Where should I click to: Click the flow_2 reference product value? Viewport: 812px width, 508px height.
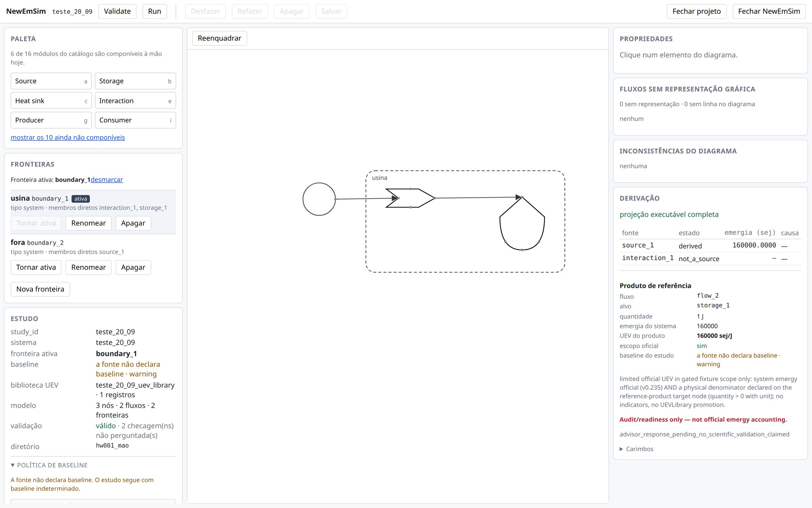(707, 296)
